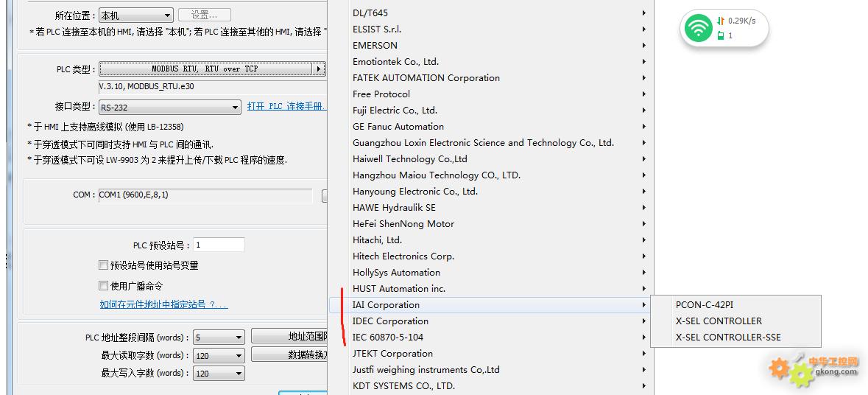Select Hitachi, Ltd. menu entry

[x=491, y=240]
